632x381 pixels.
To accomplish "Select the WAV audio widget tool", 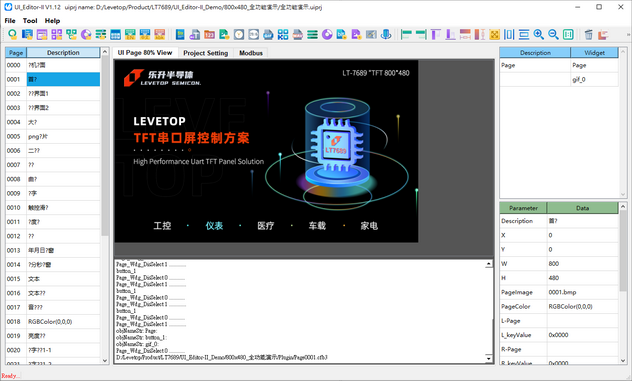I will [298, 35].
